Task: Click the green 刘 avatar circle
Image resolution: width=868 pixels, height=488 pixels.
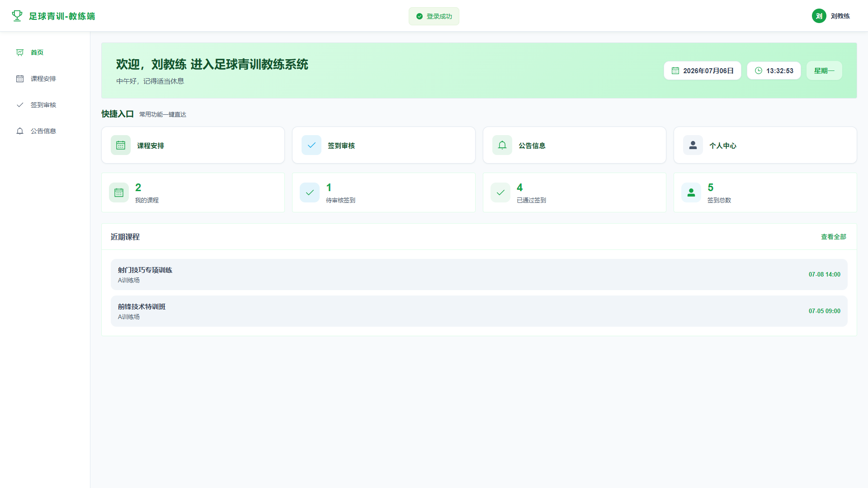Action: (819, 16)
